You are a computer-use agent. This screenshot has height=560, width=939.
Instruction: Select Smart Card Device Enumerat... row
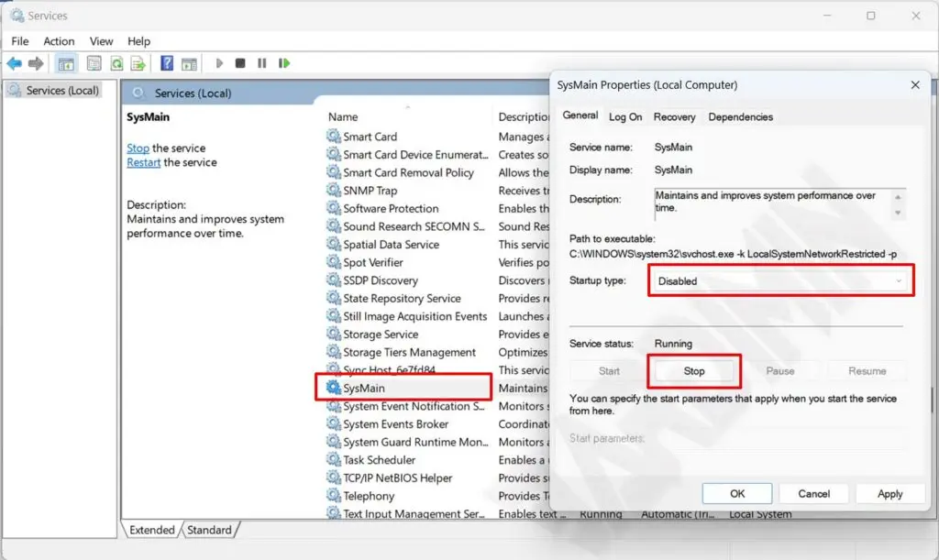point(407,154)
